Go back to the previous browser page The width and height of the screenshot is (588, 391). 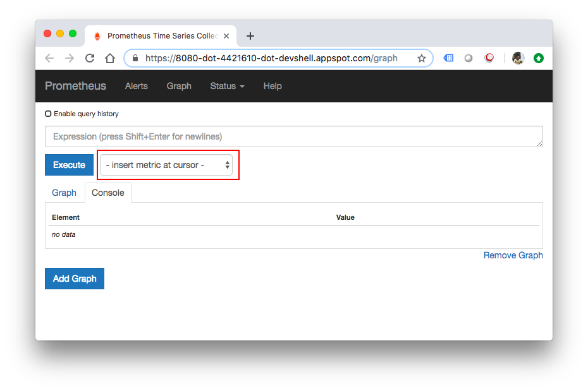pos(49,58)
